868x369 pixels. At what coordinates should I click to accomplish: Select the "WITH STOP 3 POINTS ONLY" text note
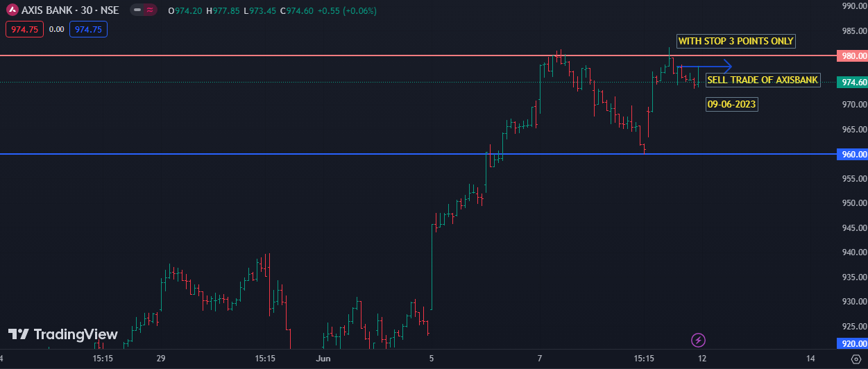coord(736,41)
